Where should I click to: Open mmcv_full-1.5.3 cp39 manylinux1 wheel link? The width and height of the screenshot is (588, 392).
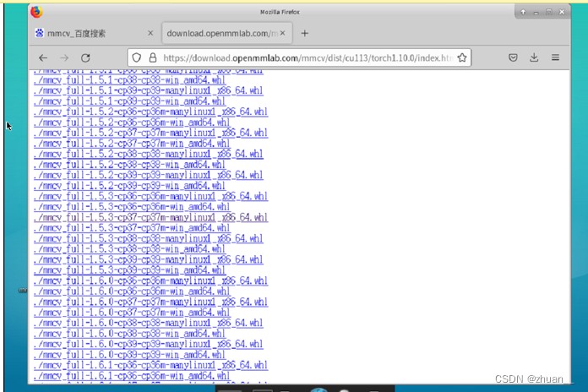(148, 259)
